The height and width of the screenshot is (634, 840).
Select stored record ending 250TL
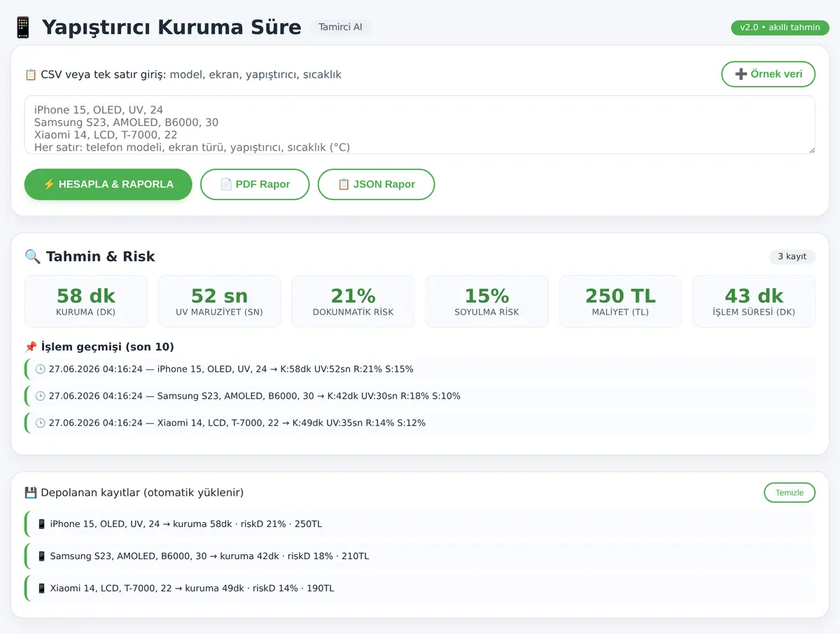coord(420,524)
